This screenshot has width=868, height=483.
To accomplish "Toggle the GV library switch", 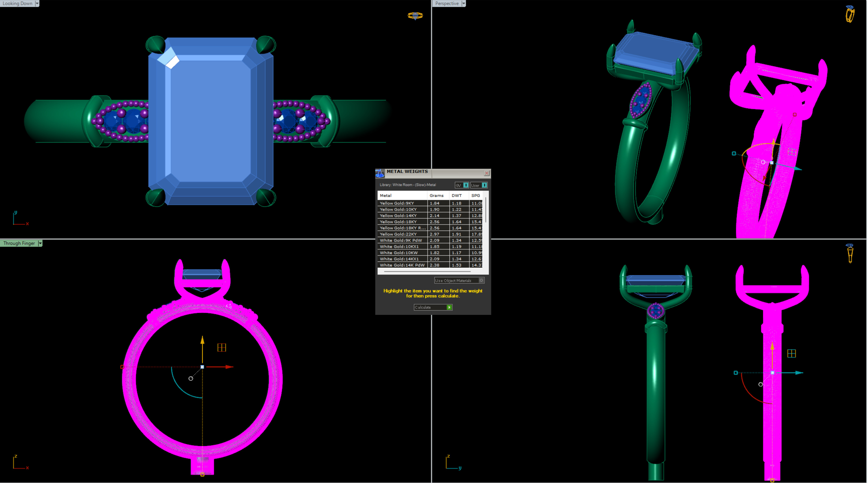I will pos(465,185).
